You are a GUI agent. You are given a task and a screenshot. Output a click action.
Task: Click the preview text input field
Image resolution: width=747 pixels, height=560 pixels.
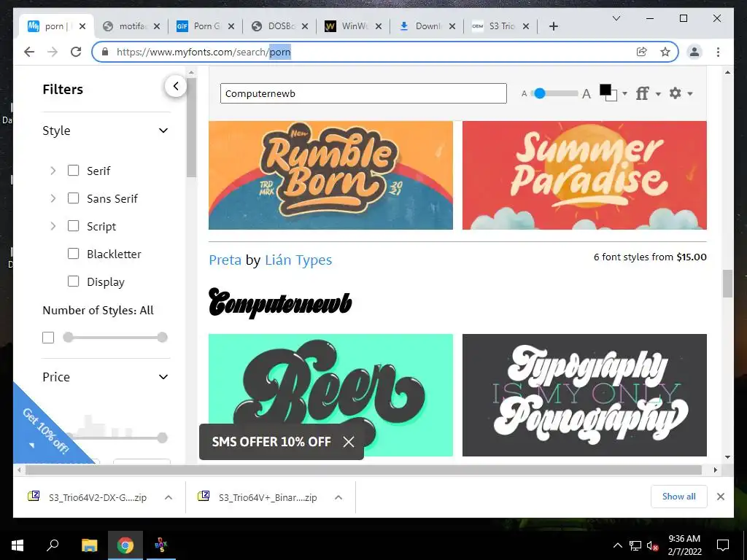tap(363, 93)
